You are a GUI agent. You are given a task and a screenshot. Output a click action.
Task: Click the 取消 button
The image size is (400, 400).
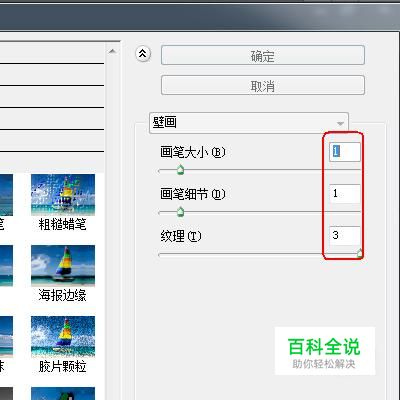pyautogui.click(x=263, y=85)
